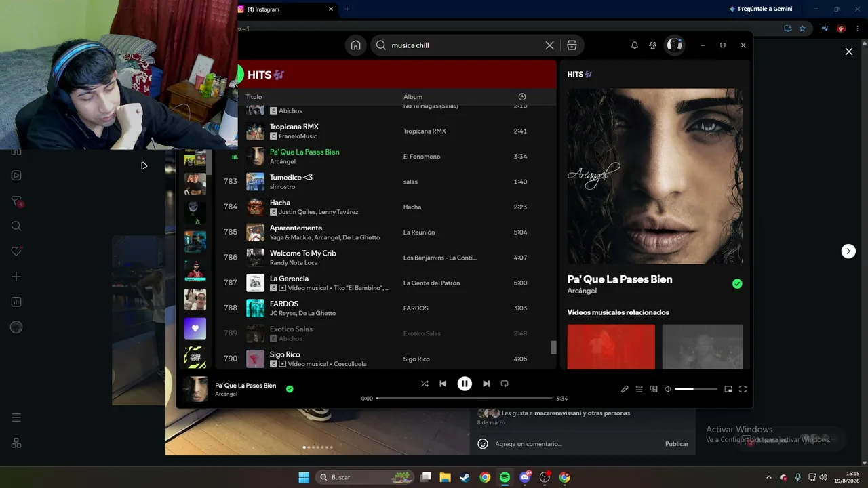The height and width of the screenshot is (488, 868).
Task: Open Instagram notifications heart in sidebar
Action: click(x=16, y=251)
